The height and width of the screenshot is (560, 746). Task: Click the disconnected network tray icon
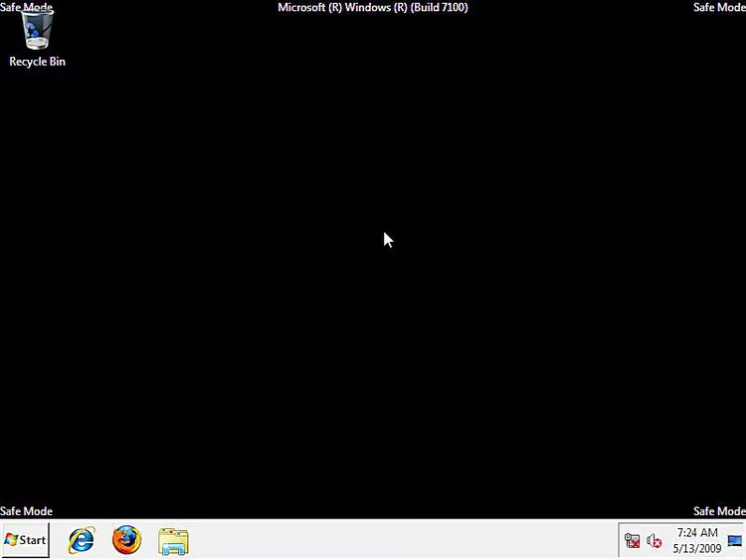[x=632, y=541]
